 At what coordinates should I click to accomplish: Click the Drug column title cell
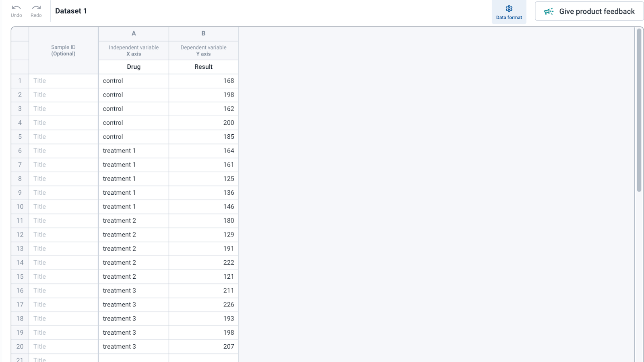(x=134, y=67)
